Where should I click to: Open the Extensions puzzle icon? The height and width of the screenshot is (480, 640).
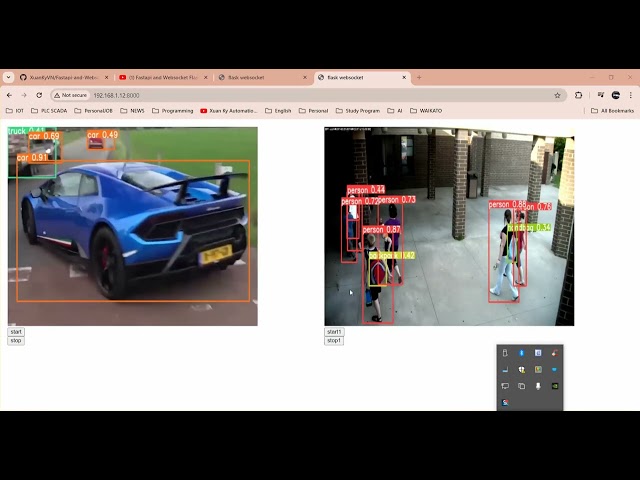tap(578, 95)
